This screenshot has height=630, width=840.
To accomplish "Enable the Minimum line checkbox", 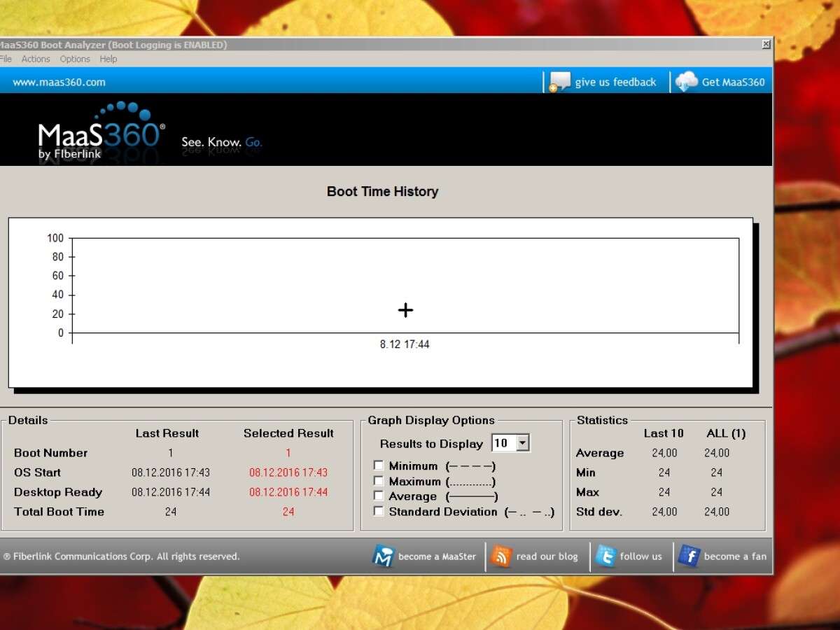I will (379, 465).
